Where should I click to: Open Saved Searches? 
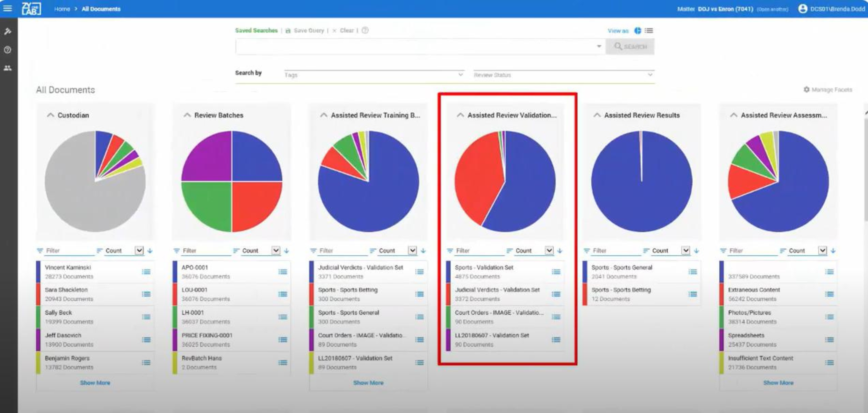[x=256, y=30]
